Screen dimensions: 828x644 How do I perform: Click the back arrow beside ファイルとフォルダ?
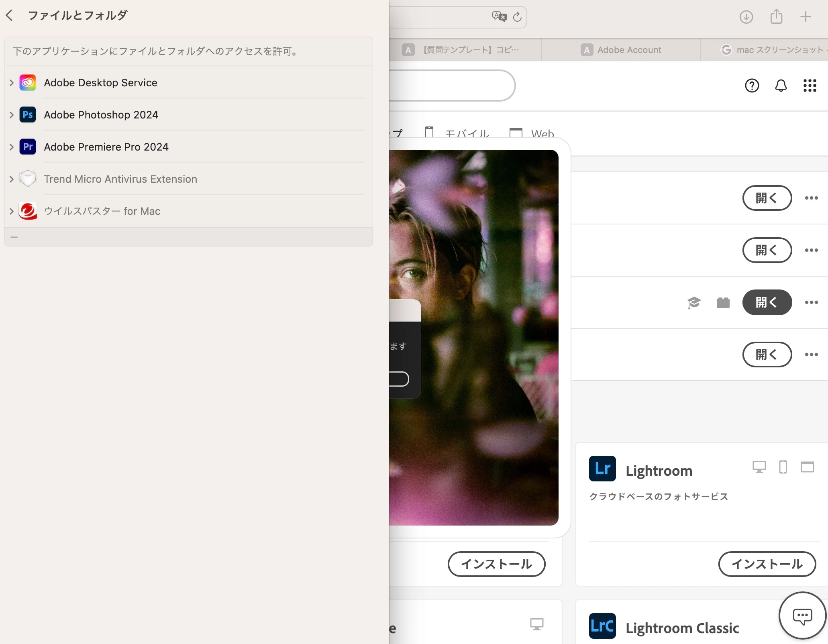point(10,16)
